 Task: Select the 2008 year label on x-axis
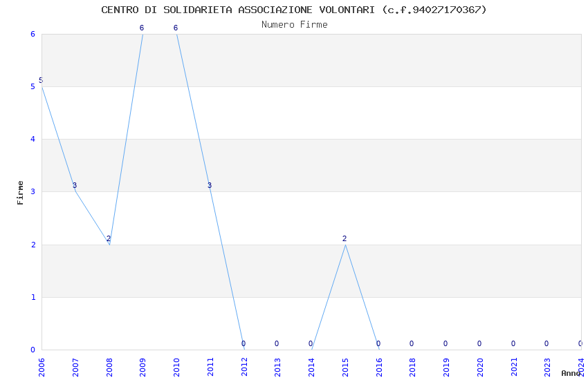[x=109, y=367]
